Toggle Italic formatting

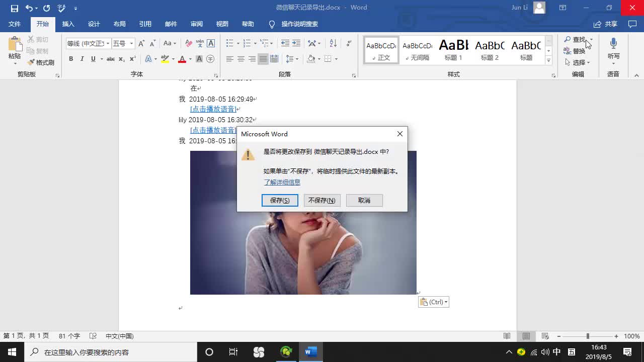(x=82, y=59)
